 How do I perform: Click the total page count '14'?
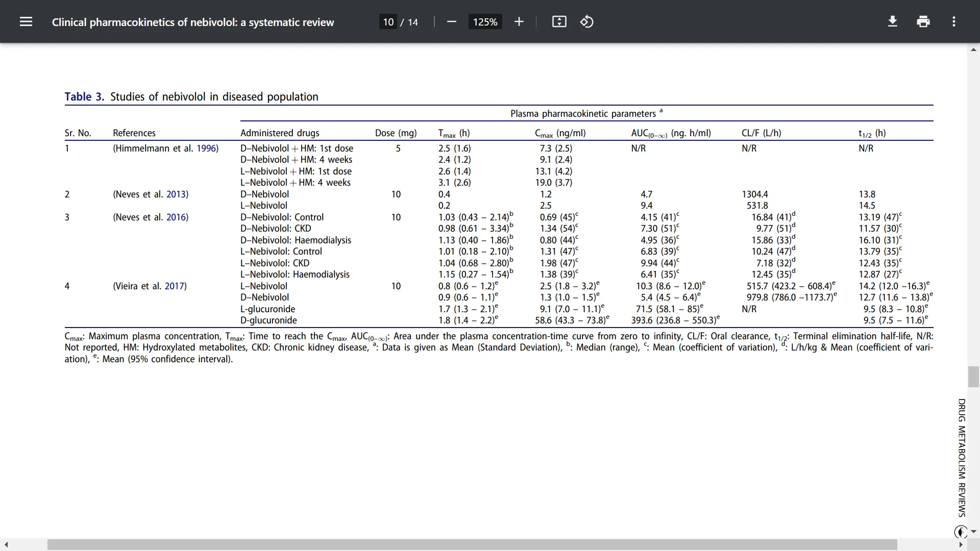click(x=413, y=22)
